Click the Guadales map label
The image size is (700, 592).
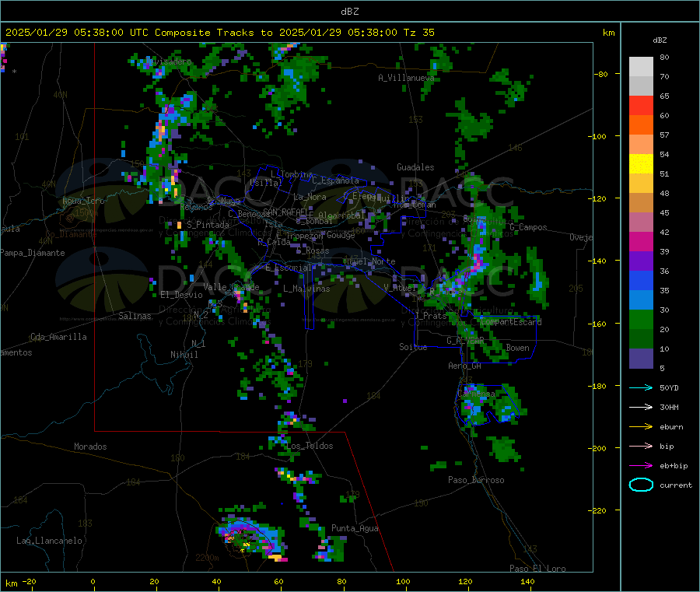point(415,167)
